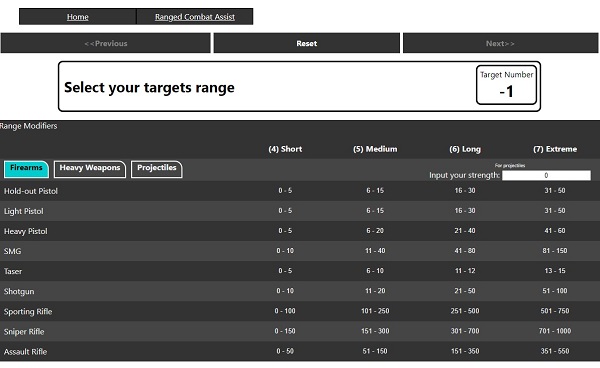Open the Projectiles tab
The width and height of the screenshot is (600, 368).
[157, 169]
